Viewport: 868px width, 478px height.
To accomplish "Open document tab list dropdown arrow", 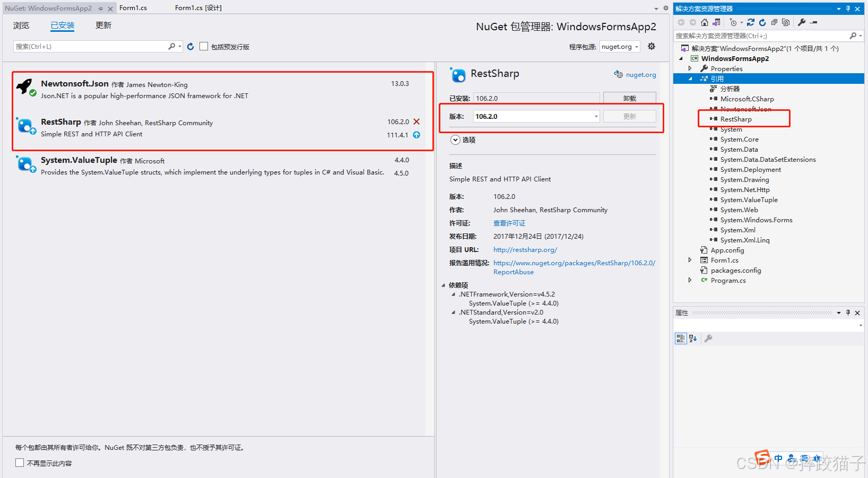I will point(656,8).
